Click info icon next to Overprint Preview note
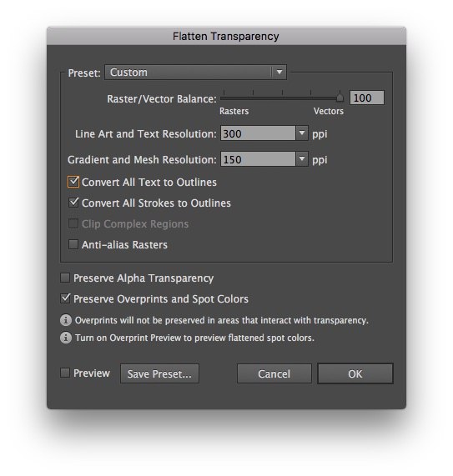Image resolution: width=453 pixels, height=476 pixels. click(66, 338)
